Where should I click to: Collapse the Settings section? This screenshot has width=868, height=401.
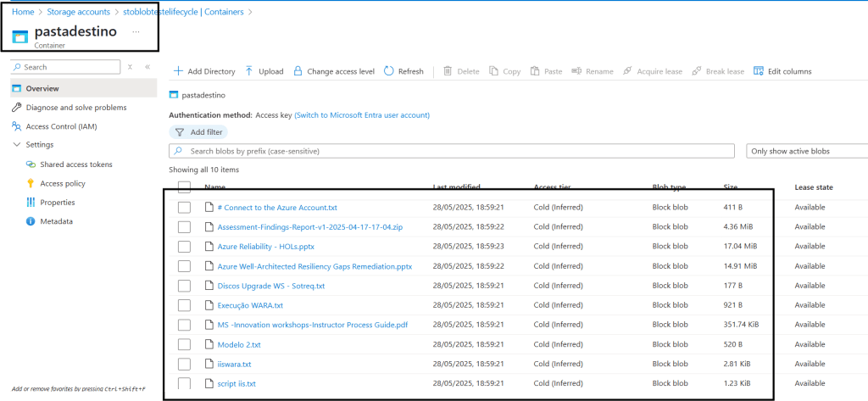(17, 145)
